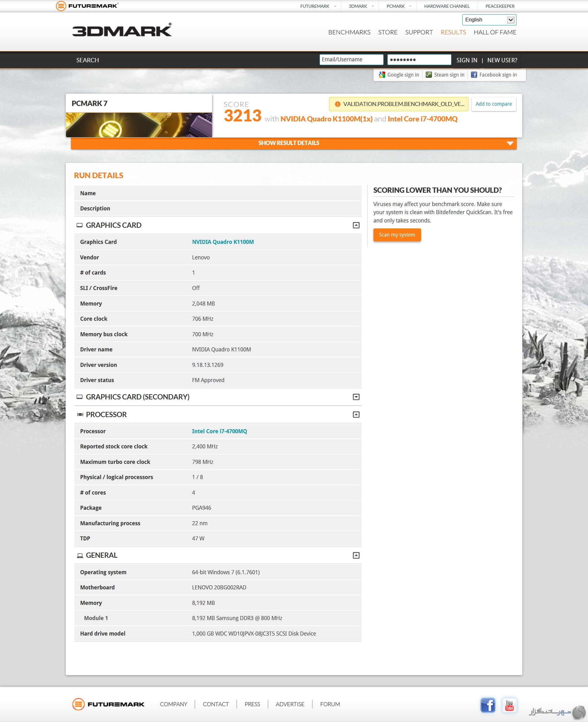Expand the PCMark top menu arrow
Screen dimensions: 588x722
click(410, 6)
